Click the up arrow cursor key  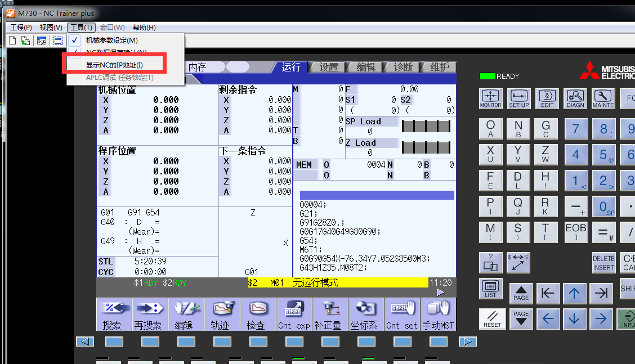[574, 293]
